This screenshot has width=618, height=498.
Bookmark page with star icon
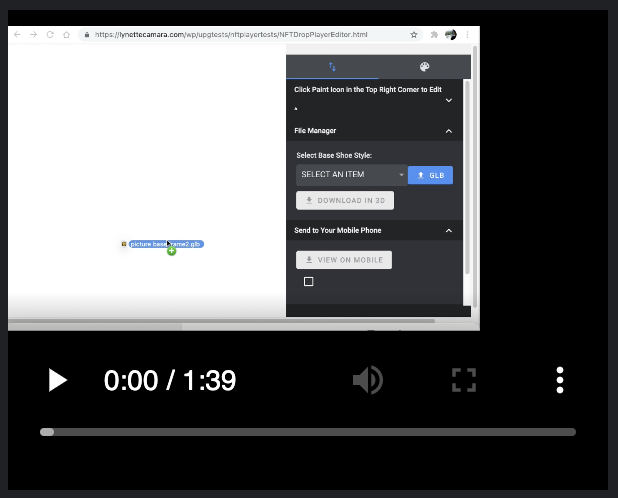tap(414, 35)
